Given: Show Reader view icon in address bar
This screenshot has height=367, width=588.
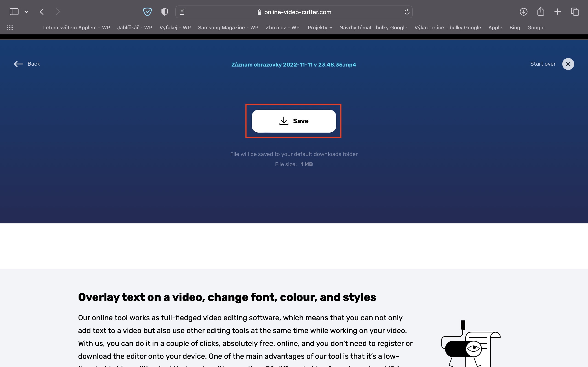Looking at the screenshot, I should 182,12.
